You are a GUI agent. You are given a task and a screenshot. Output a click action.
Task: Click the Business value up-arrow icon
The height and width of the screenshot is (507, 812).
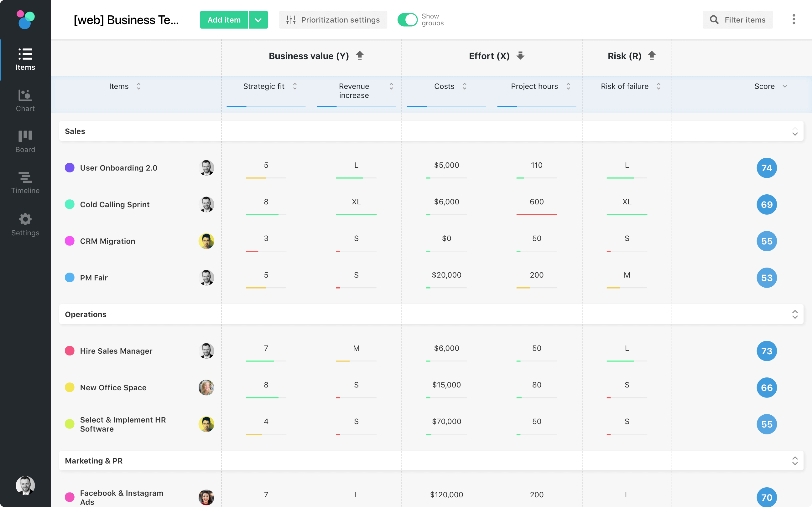[360, 55]
